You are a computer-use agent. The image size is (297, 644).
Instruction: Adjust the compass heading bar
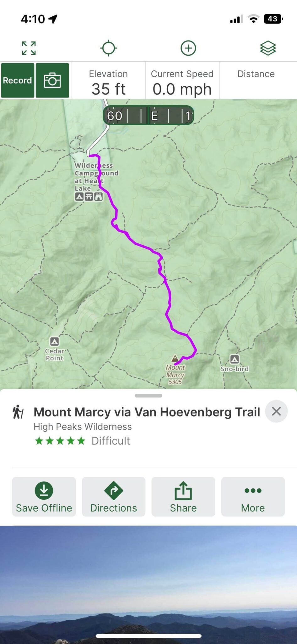coord(148,116)
